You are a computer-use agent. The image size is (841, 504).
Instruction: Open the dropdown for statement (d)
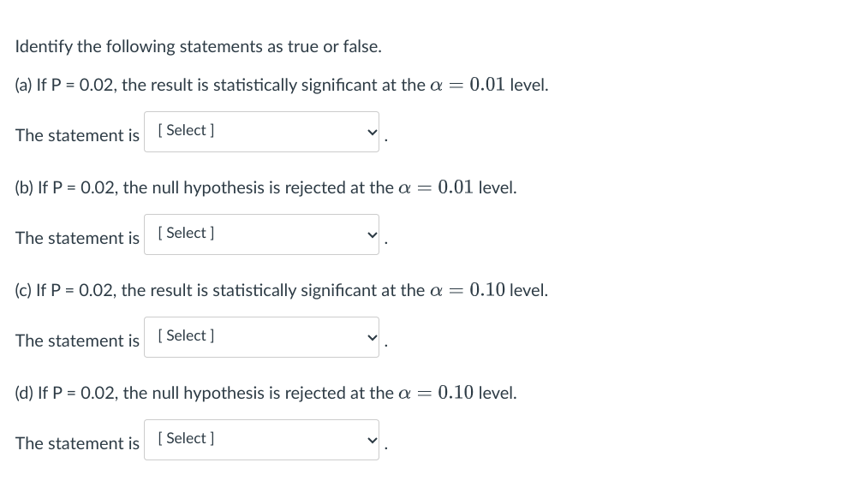[261, 439]
